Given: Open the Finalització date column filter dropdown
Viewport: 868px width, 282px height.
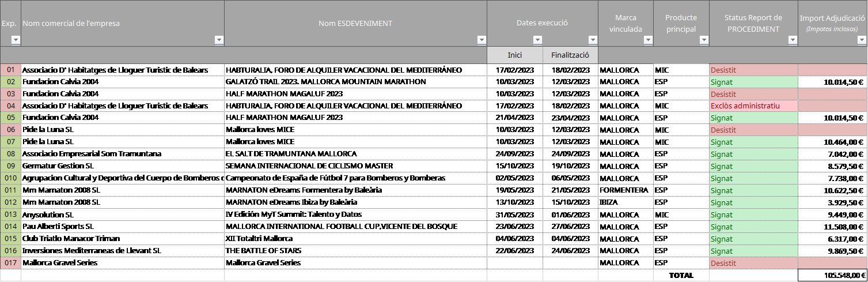Looking at the screenshot, I should click(x=593, y=40).
